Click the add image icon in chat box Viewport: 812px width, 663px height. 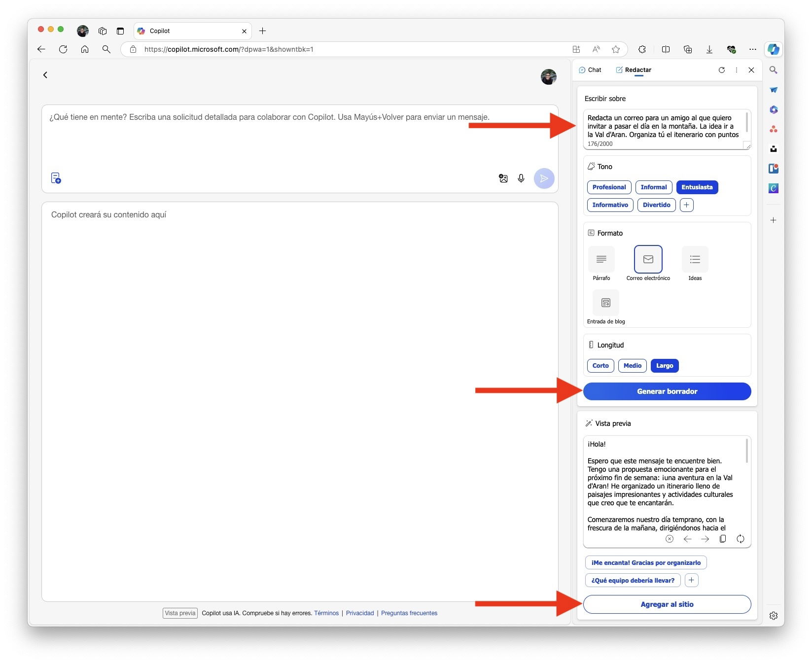pos(503,178)
